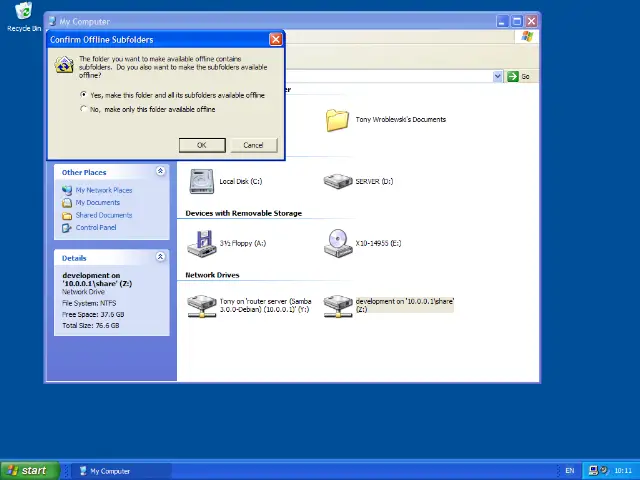Collapse the Details panel

coord(160,257)
